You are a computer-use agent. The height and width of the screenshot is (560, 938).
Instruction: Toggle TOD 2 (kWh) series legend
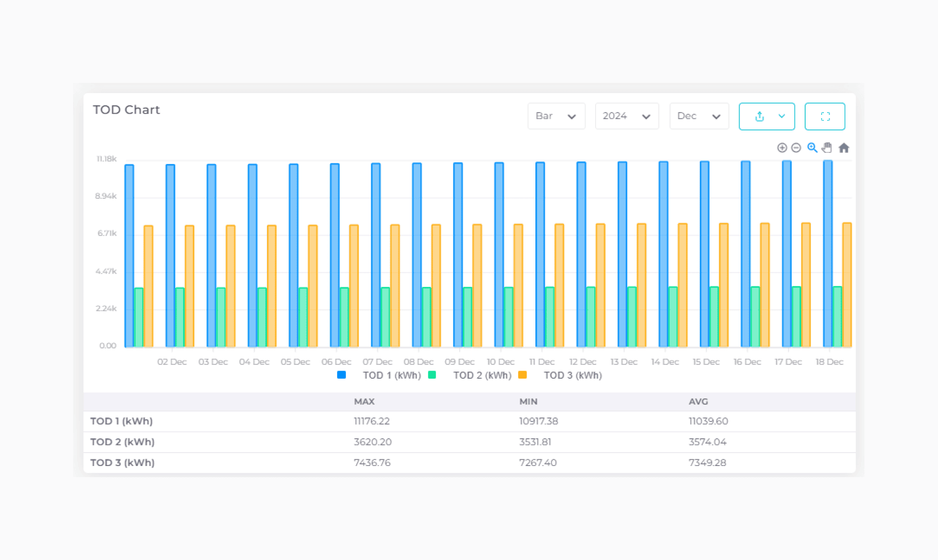tap(482, 375)
